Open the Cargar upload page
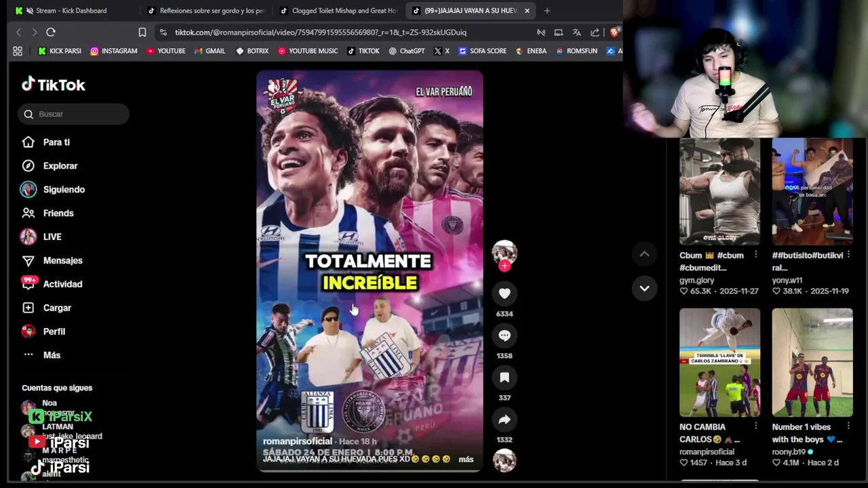 (x=46, y=308)
